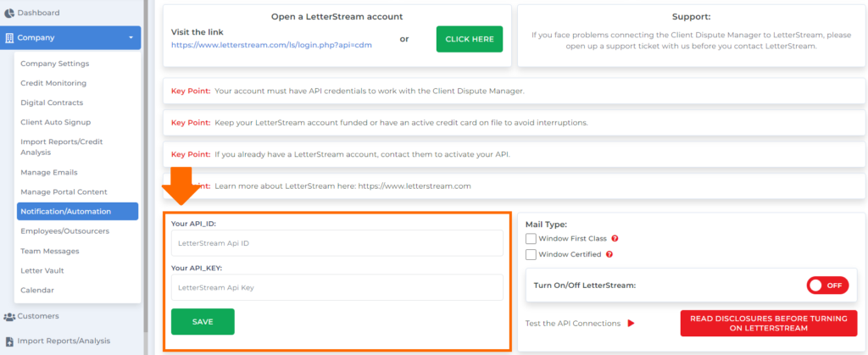This screenshot has width=868, height=355.
Task: Open the letterstream.com login link
Action: pos(271,45)
